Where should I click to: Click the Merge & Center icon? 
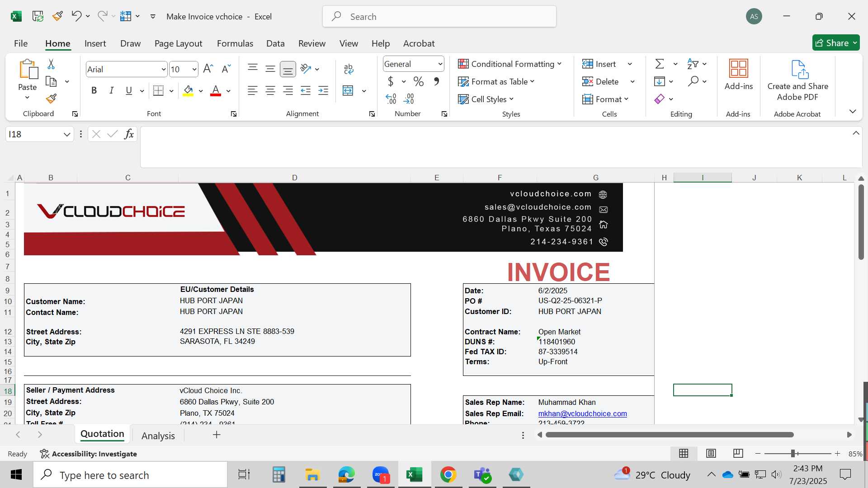point(348,90)
